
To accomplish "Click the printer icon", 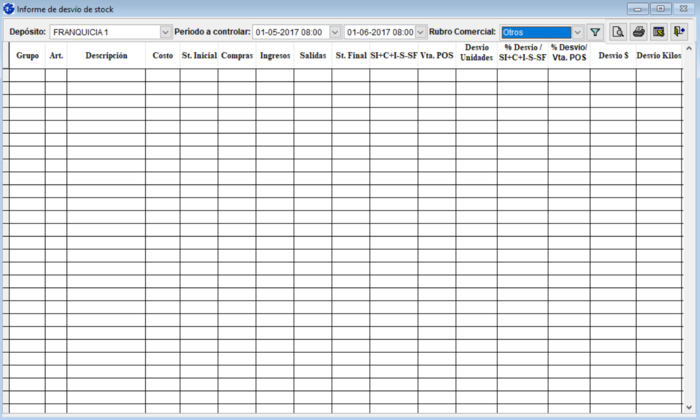I will pos(638,32).
